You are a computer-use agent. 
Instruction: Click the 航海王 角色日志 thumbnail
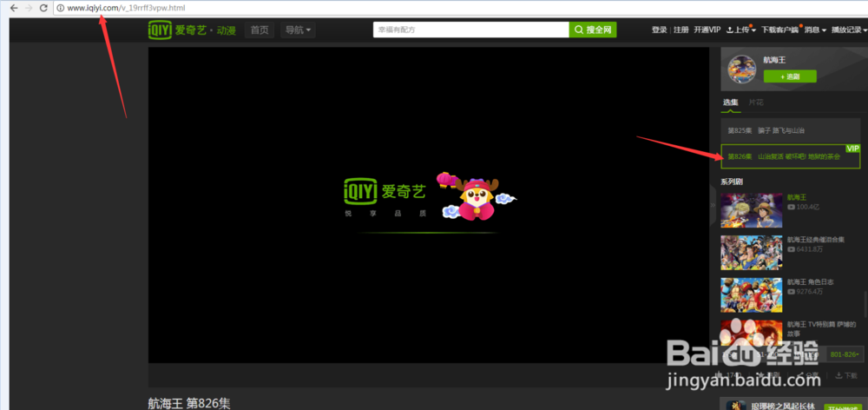pyautogui.click(x=751, y=295)
